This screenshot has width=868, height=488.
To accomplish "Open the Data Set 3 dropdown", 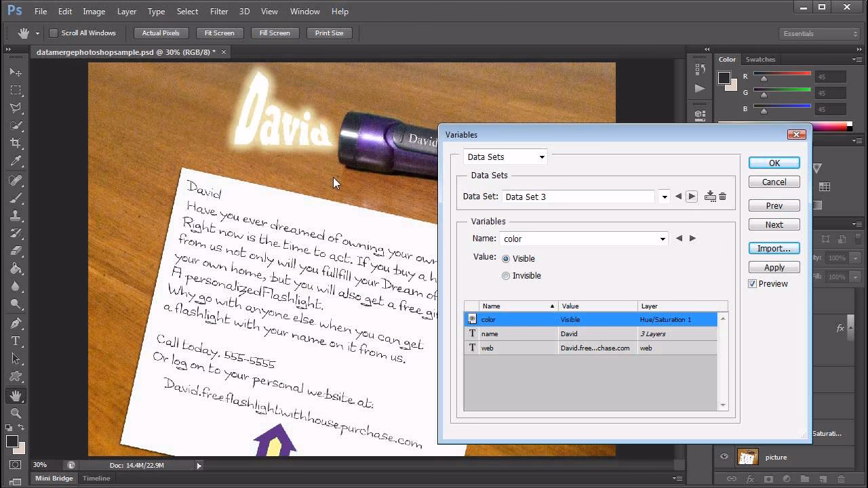I will point(665,197).
